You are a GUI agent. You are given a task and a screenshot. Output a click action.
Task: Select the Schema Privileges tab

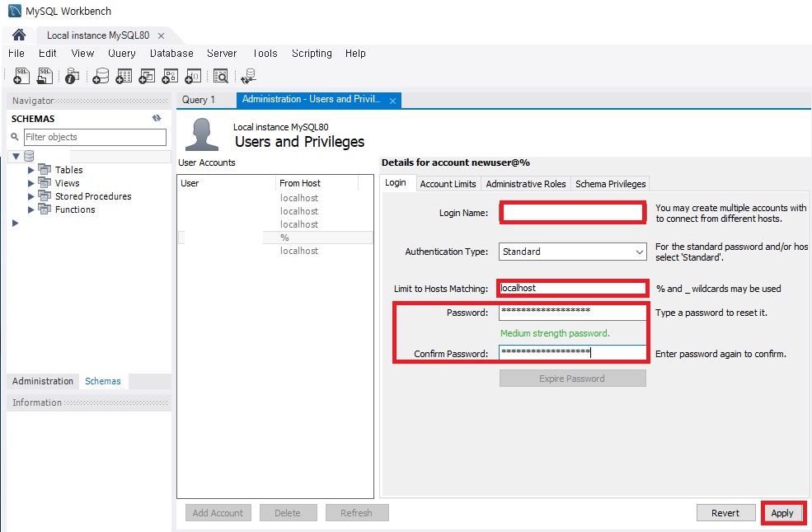(611, 184)
